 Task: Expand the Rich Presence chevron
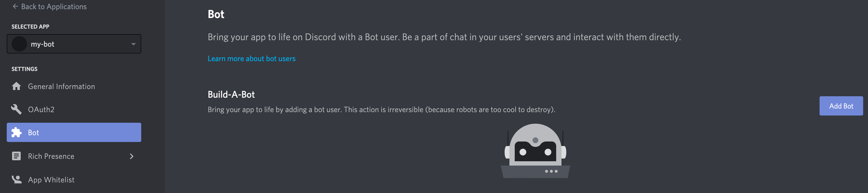point(132,156)
